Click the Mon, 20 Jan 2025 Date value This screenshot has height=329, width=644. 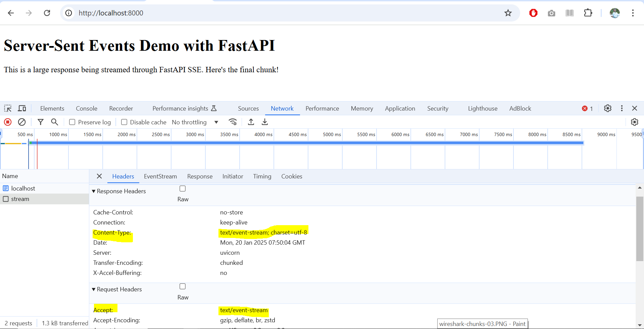click(x=263, y=243)
